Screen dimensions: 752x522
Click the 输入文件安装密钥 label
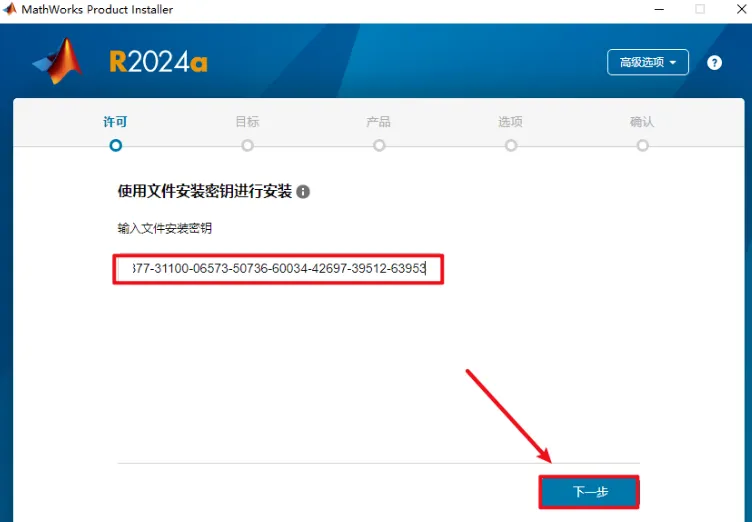click(164, 228)
